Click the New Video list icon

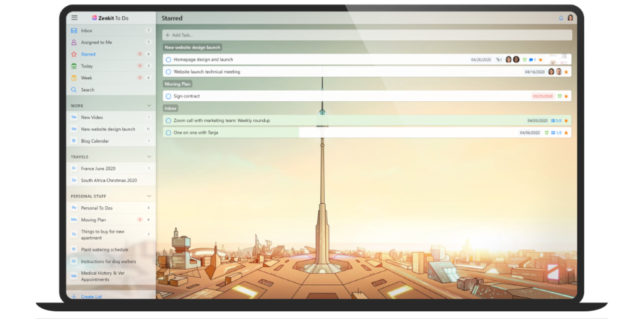74,117
